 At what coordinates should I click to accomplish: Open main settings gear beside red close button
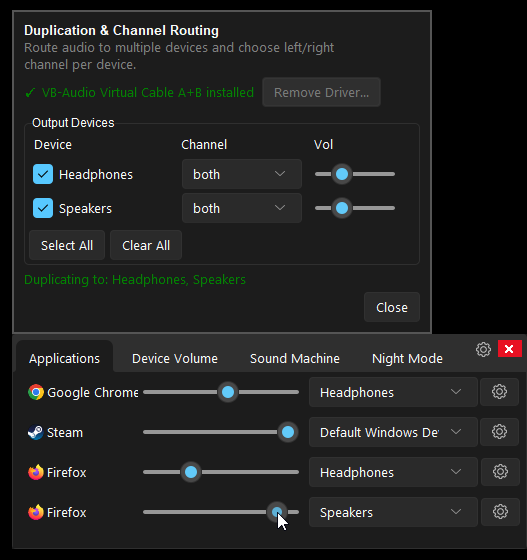click(x=483, y=349)
